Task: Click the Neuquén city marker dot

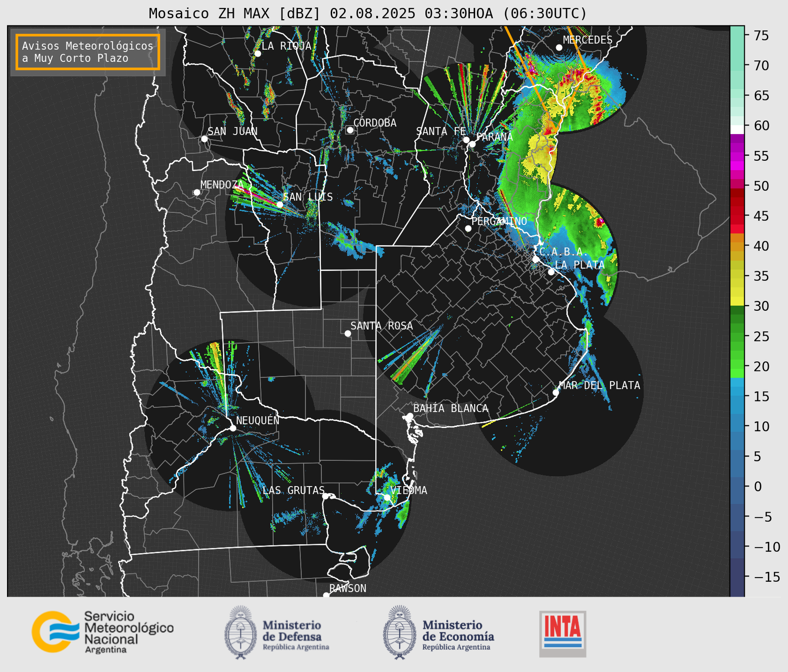Action: coord(233,428)
